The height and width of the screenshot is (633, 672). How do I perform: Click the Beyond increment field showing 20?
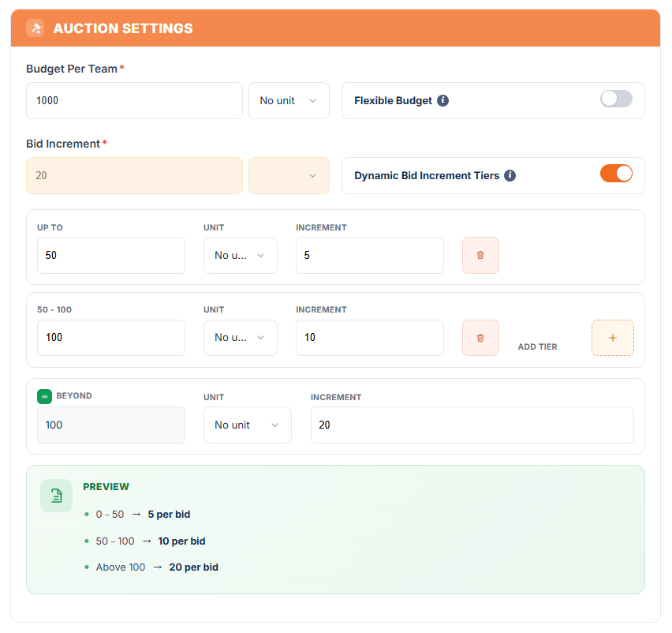[472, 425]
